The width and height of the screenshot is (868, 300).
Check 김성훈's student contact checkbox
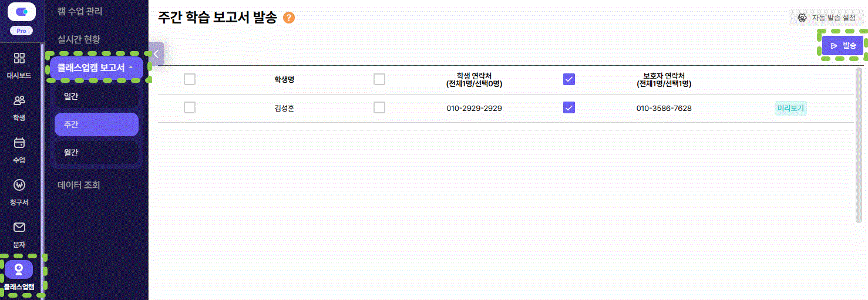[x=379, y=107]
